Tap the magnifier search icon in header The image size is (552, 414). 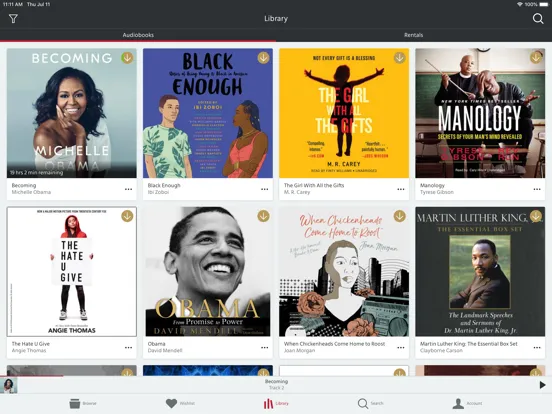[538, 18]
